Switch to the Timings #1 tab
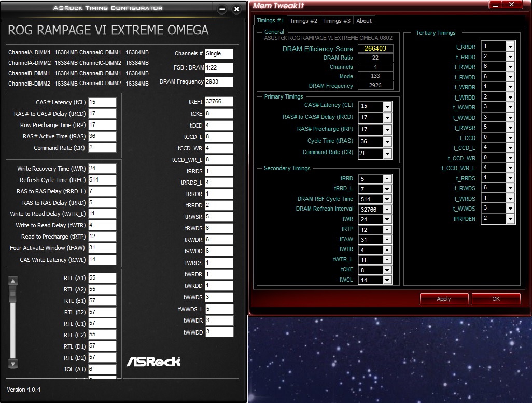Viewport: 532px width, 403px height. (x=270, y=20)
